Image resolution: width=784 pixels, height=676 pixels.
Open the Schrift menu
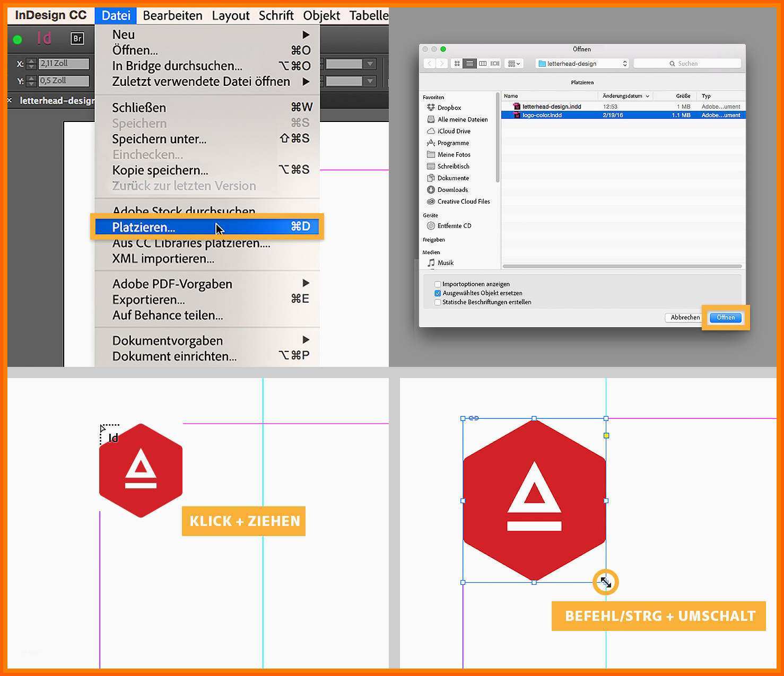[276, 15]
